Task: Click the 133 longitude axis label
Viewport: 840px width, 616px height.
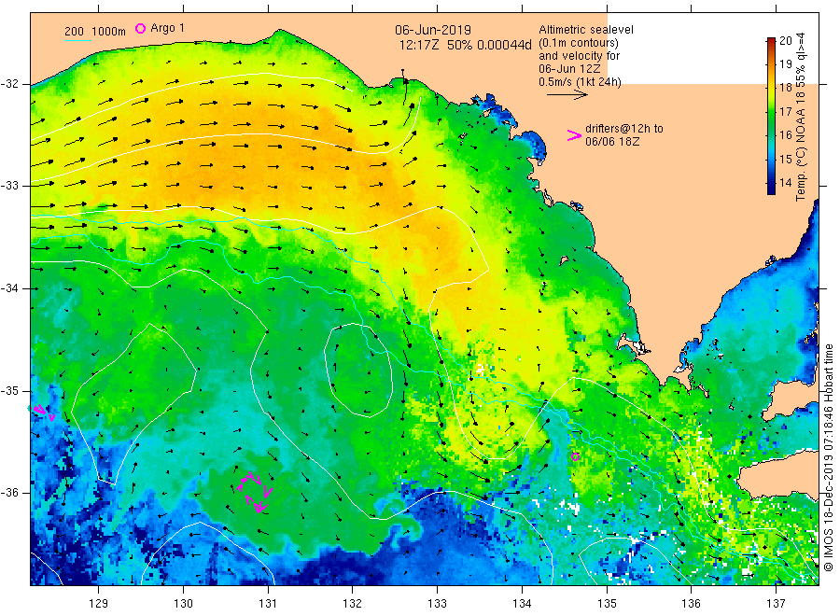Action: tap(437, 604)
